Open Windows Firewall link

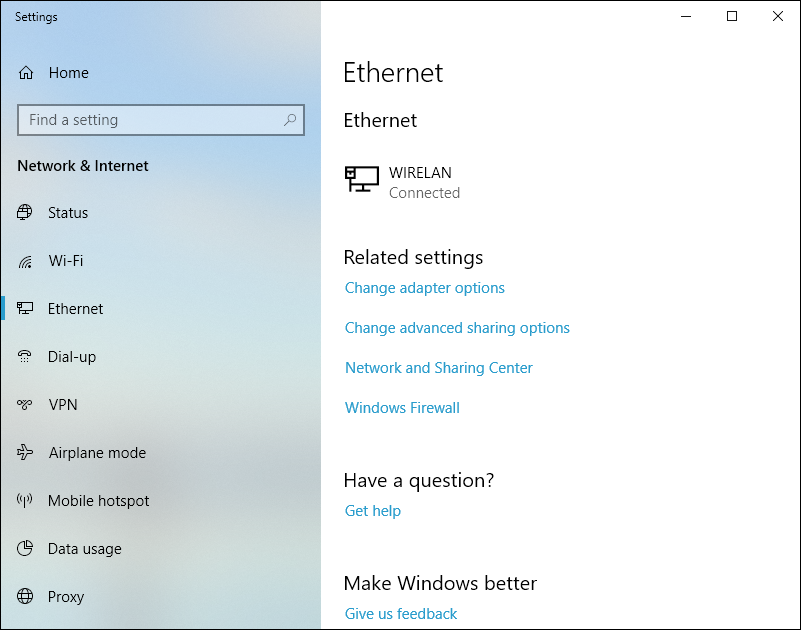pyautogui.click(x=402, y=408)
